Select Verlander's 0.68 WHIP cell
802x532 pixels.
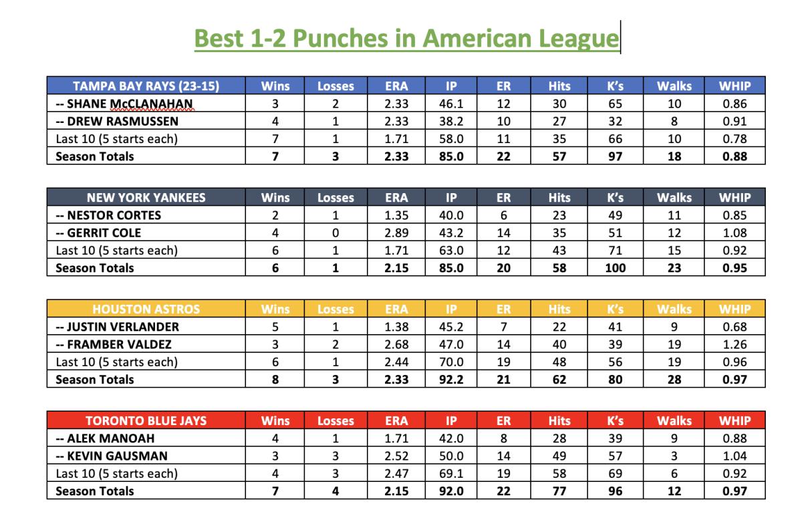(734, 327)
